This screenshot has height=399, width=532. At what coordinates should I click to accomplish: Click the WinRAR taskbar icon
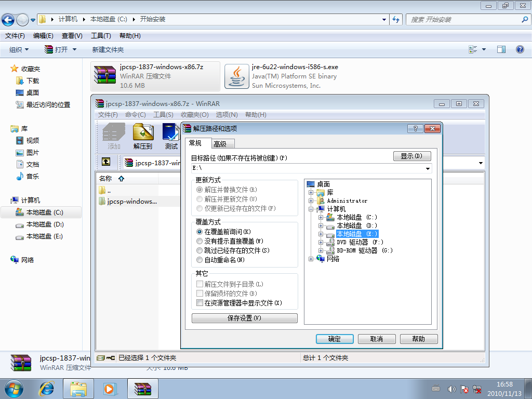142,389
